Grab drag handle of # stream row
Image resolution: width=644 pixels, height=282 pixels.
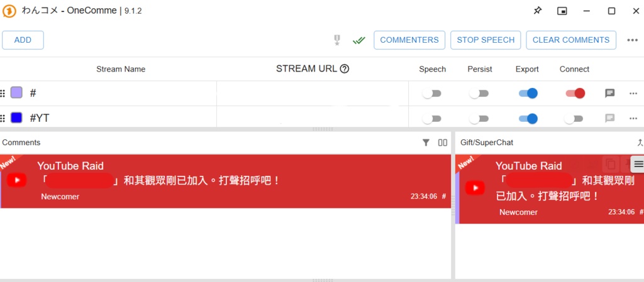tap(3, 94)
